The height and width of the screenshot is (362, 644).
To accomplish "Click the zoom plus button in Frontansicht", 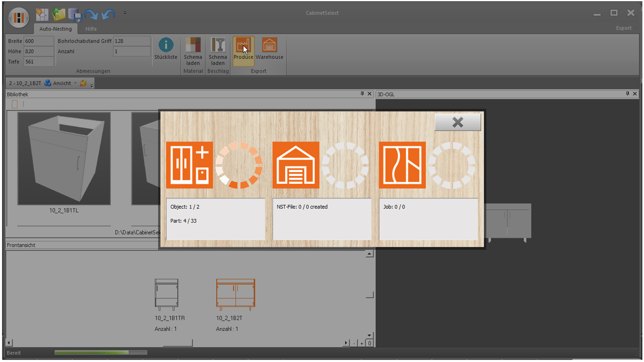I will tap(362, 343).
